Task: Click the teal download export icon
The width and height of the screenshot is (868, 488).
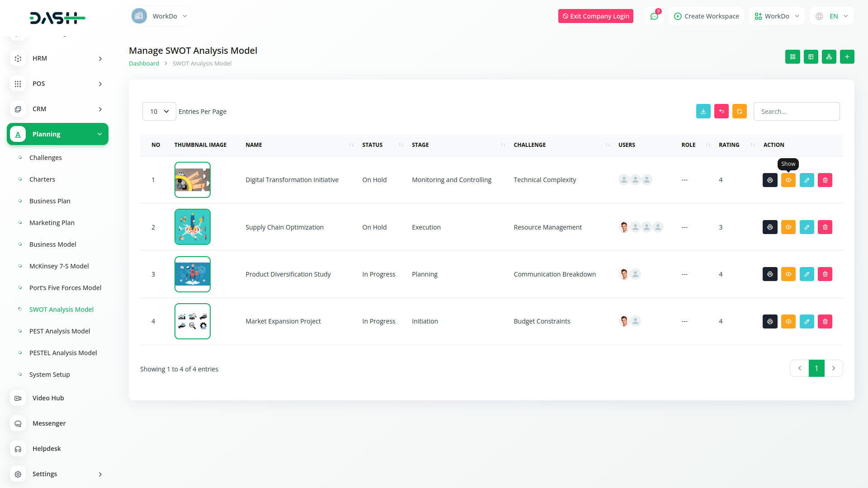Action: pos(703,112)
